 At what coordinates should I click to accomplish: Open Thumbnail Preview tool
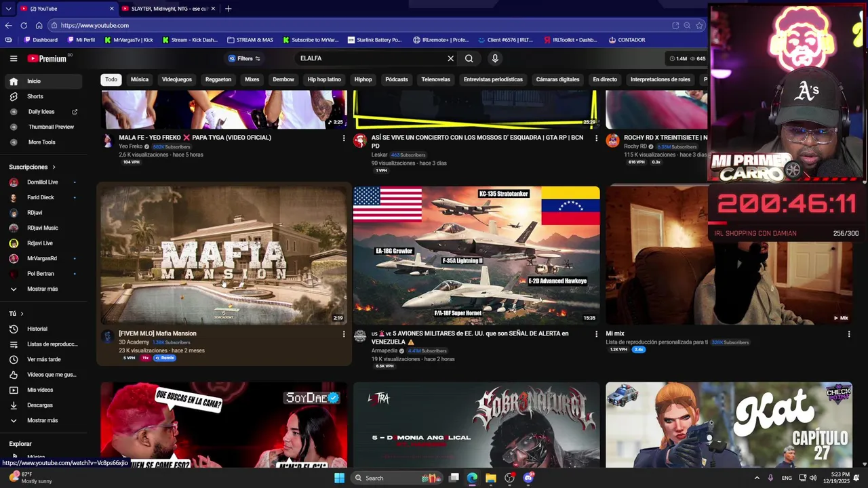click(x=43, y=127)
